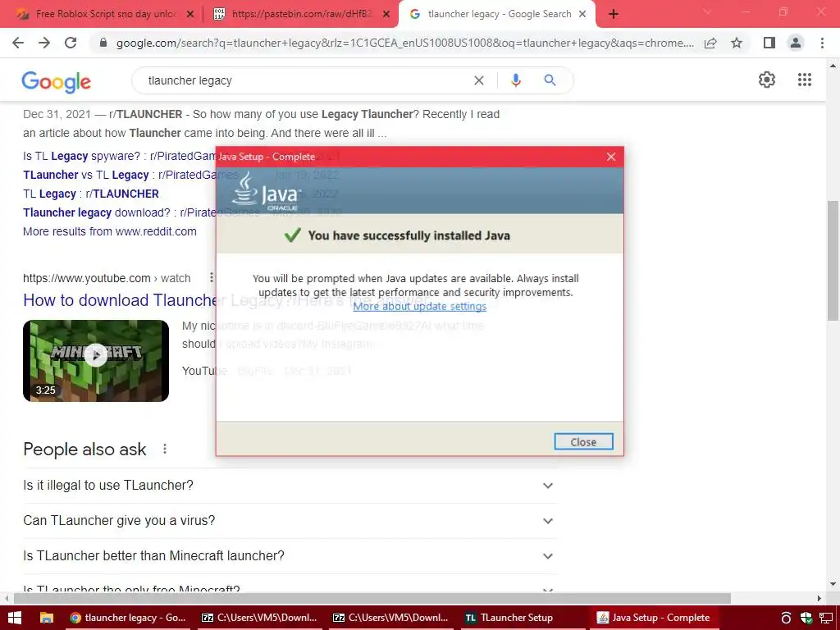Click the scrollbar down arrow

tap(833, 584)
